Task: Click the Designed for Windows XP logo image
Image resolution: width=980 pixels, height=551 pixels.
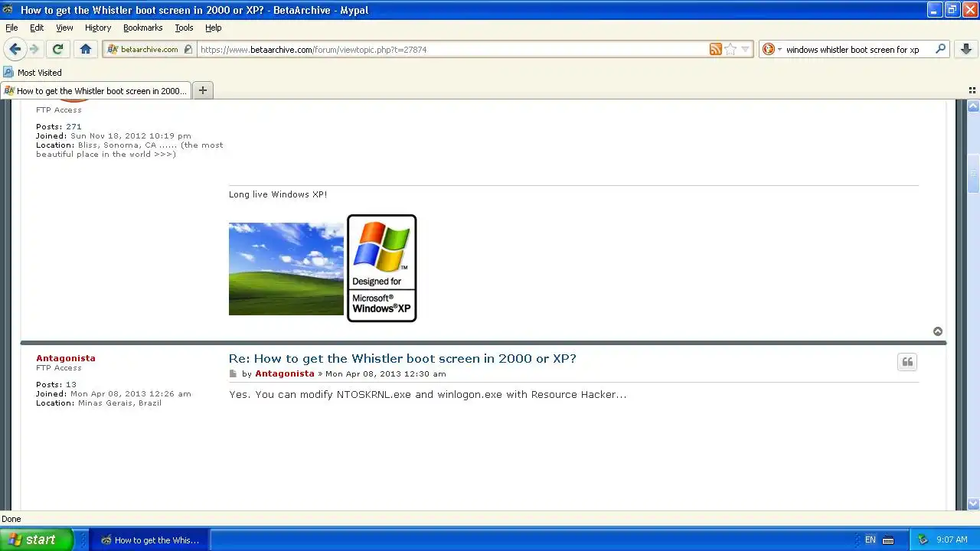Action: [x=382, y=268]
